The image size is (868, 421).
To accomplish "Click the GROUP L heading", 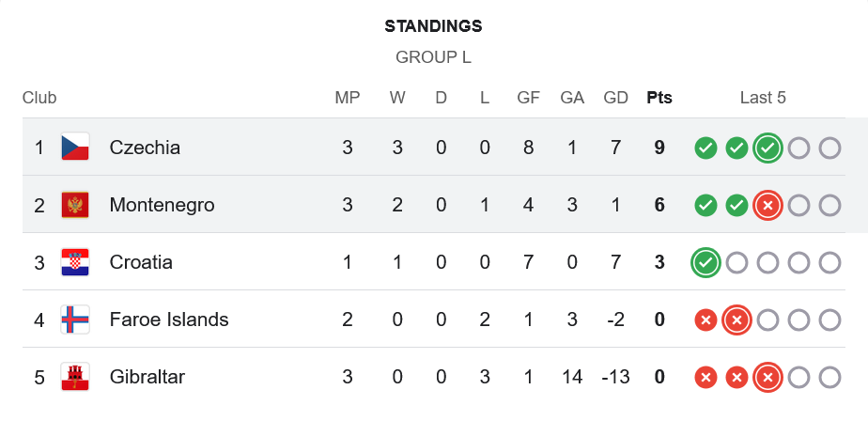I will coord(433,57).
